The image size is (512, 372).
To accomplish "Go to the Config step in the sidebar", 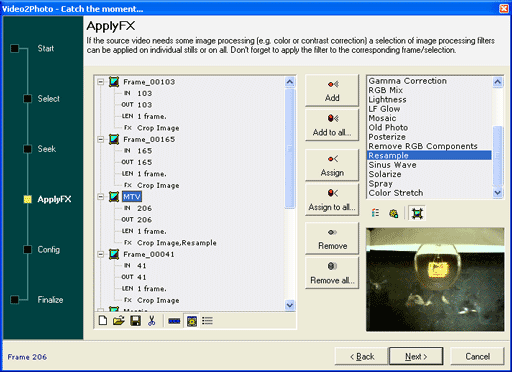I will [49, 249].
